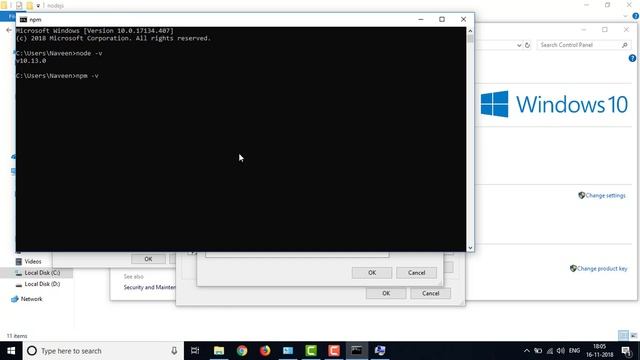Open the File Explorer File tab

8,16
